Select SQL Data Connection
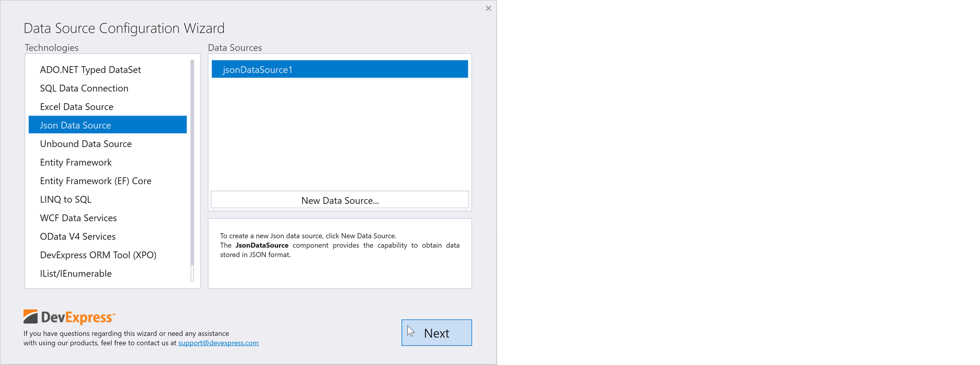 point(84,88)
